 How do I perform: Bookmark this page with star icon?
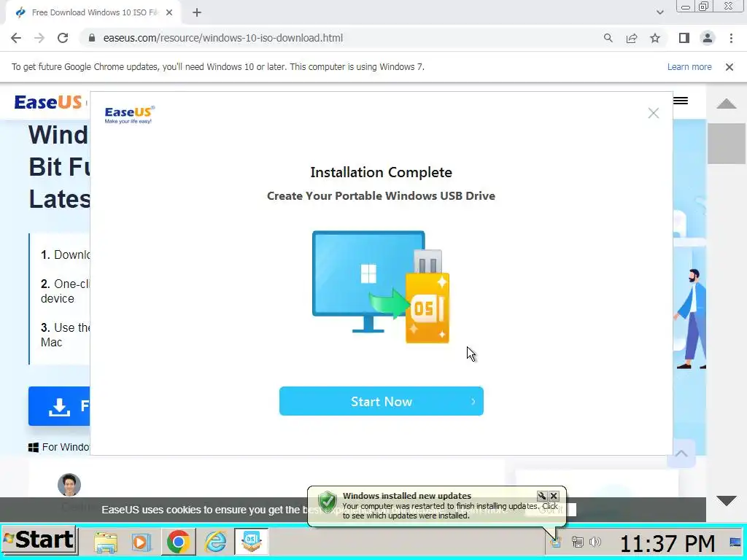pos(655,38)
